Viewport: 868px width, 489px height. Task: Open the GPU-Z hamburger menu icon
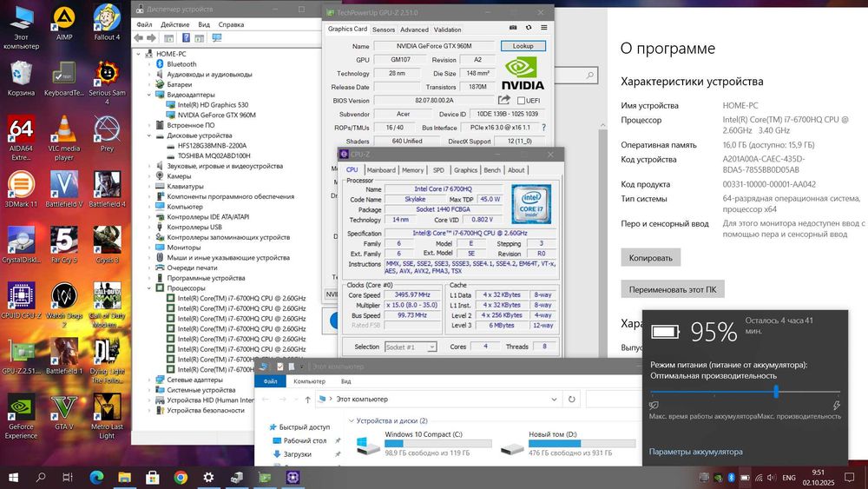coord(544,27)
